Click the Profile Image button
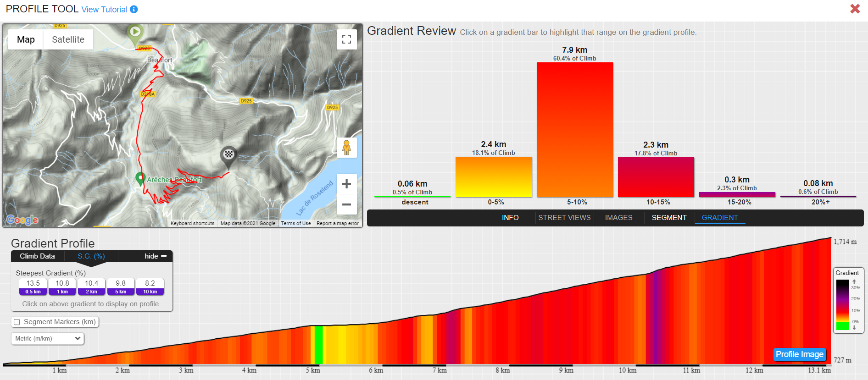Image resolution: width=868 pixels, height=380 pixels. pyautogui.click(x=800, y=354)
